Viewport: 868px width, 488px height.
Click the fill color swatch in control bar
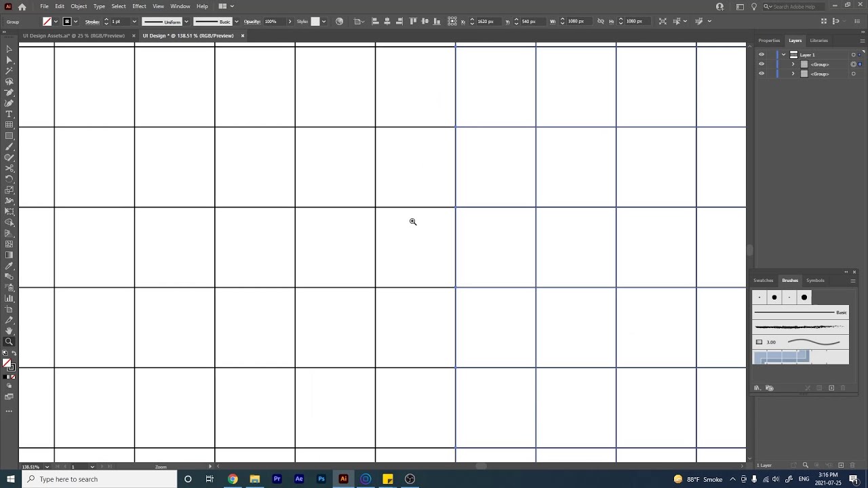[47, 22]
